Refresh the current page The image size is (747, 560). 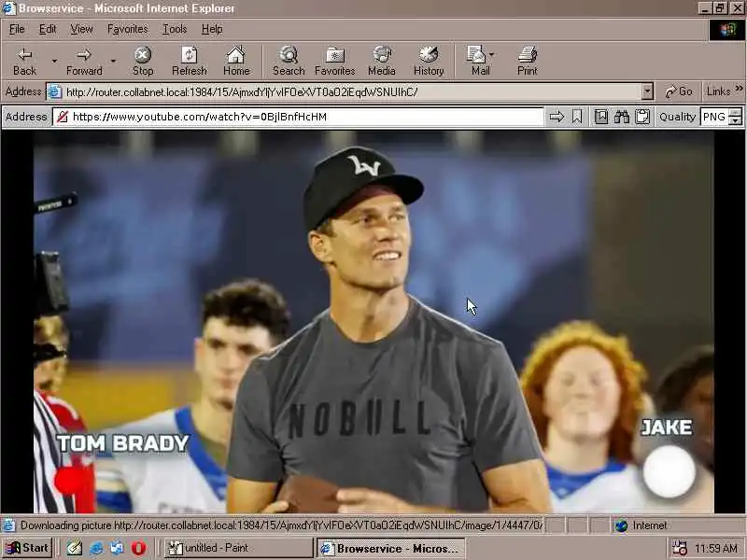[x=190, y=61]
